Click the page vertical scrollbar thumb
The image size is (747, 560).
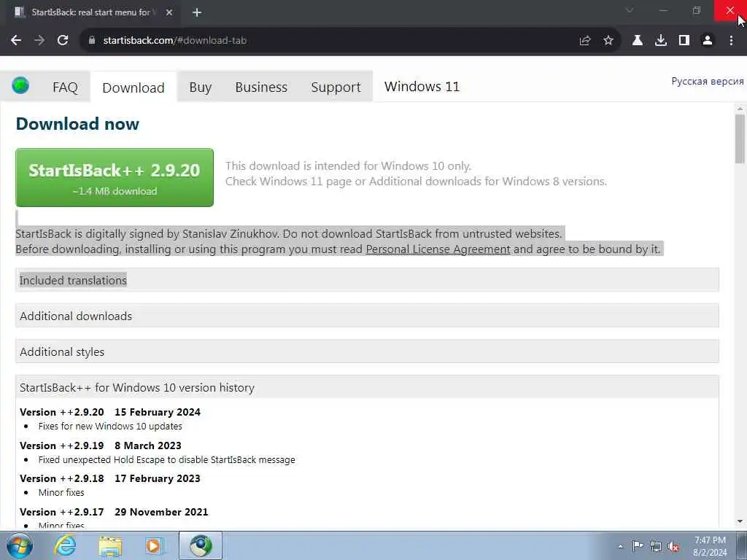coord(740,139)
